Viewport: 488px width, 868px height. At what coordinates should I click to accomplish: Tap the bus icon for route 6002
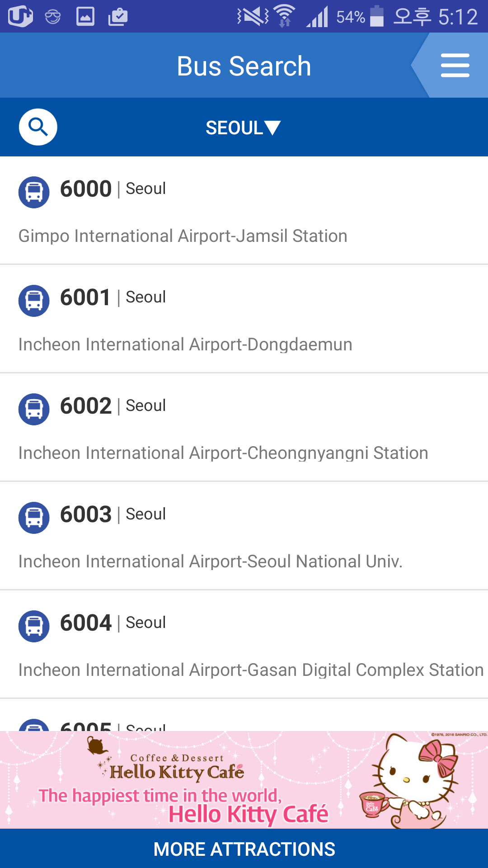coord(34,409)
